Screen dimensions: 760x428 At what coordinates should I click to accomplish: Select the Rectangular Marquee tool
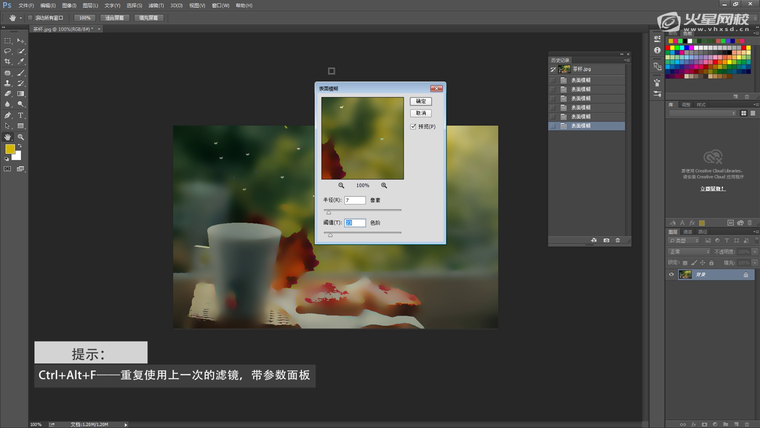click(x=8, y=40)
